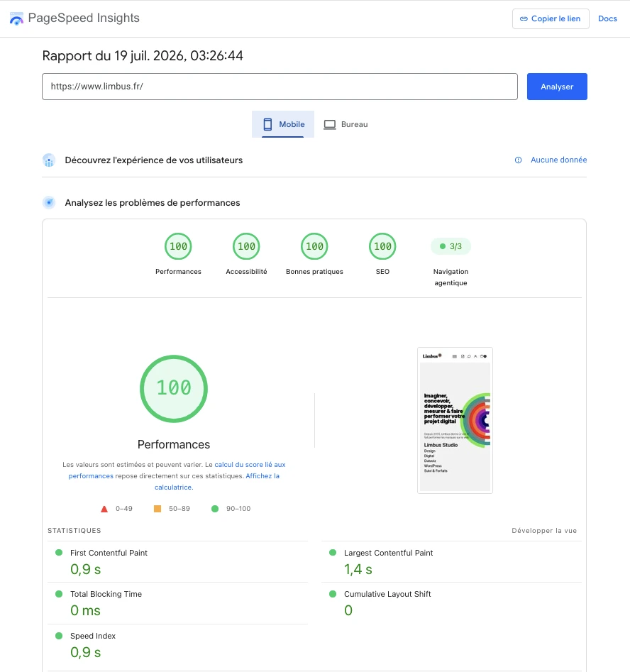Screen dimensions: 630x672
Task: Click the Largest Contentful Paint metric label
Action: pos(388,553)
